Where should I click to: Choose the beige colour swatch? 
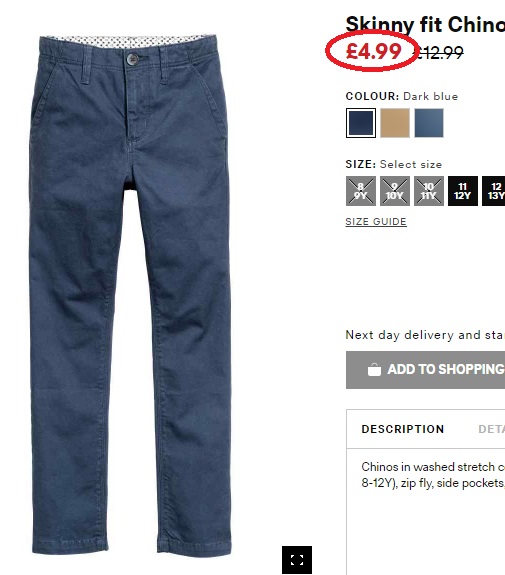pos(395,123)
